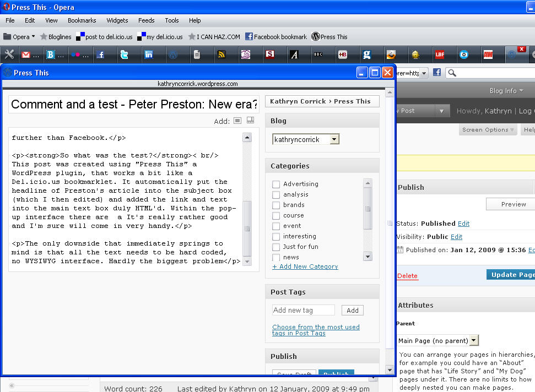Image resolution: width=535 pixels, height=392 pixels.
Task: Expand the Main Page (no parent) dropdown
Action: point(474,340)
